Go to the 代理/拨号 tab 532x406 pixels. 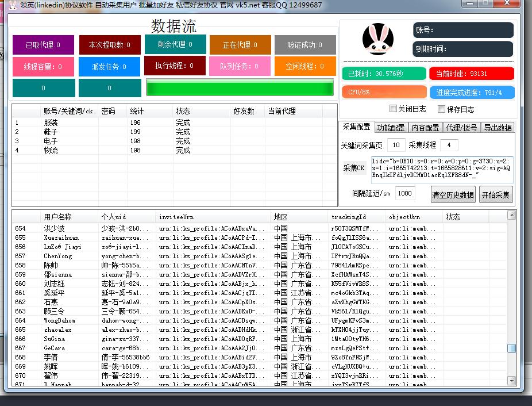462,128
